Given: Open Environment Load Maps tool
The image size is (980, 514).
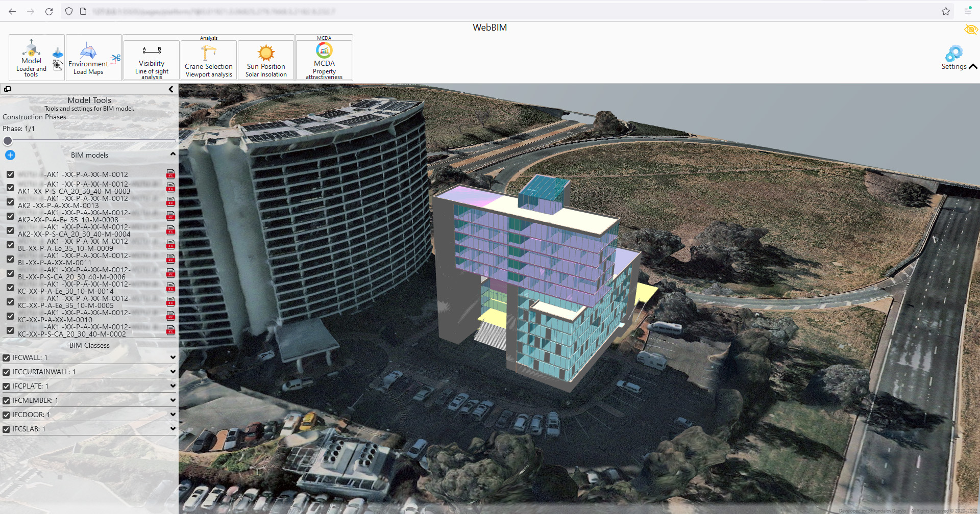Looking at the screenshot, I should pos(88,58).
